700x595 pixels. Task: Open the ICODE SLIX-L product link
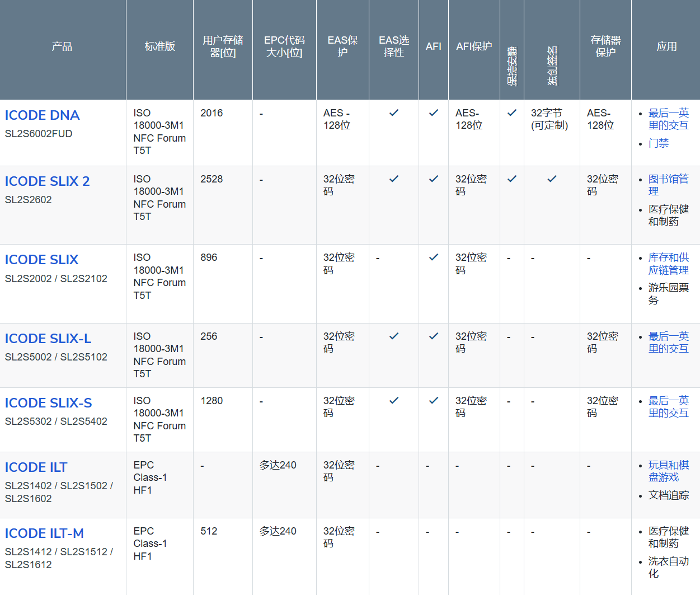coord(48,339)
